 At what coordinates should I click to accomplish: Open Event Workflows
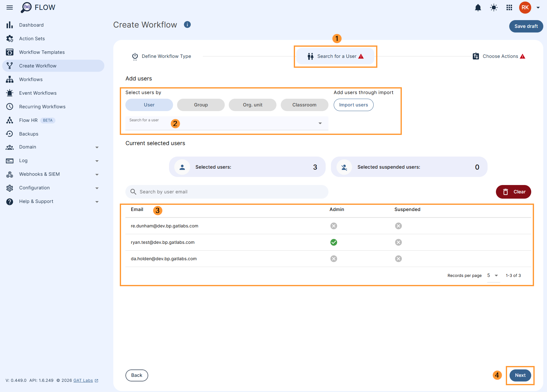[38, 93]
